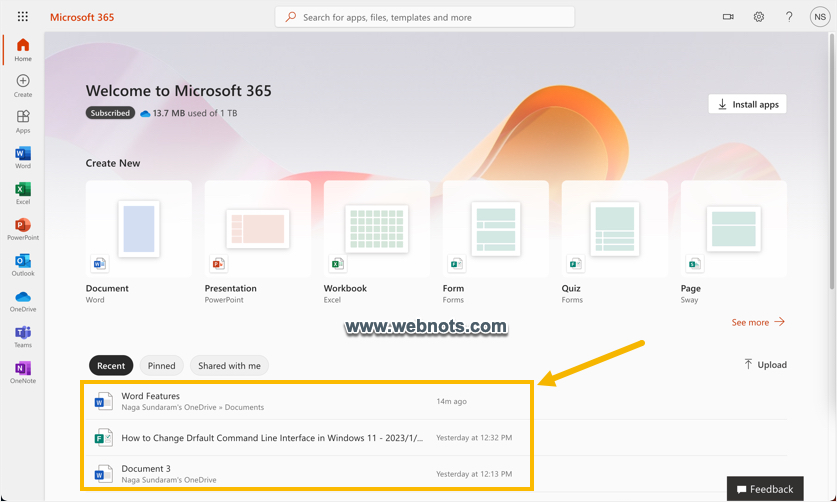The image size is (837, 502).
Task: Click the OneDrive cloud storage icon
Action: click(x=145, y=113)
